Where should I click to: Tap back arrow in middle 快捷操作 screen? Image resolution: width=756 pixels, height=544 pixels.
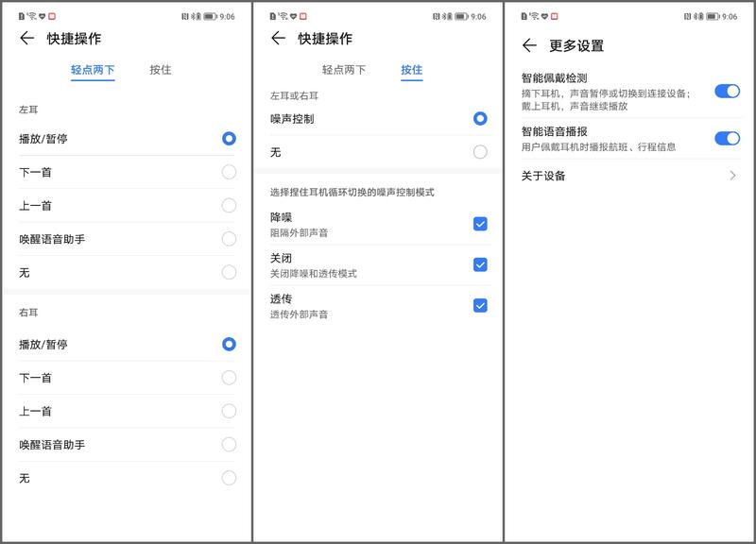(278, 38)
